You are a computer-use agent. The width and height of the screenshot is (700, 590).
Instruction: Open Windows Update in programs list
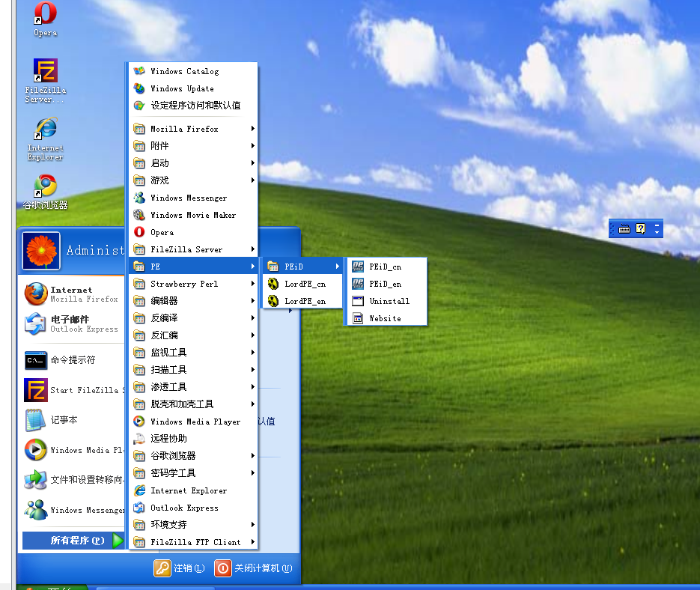click(x=193, y=88)
